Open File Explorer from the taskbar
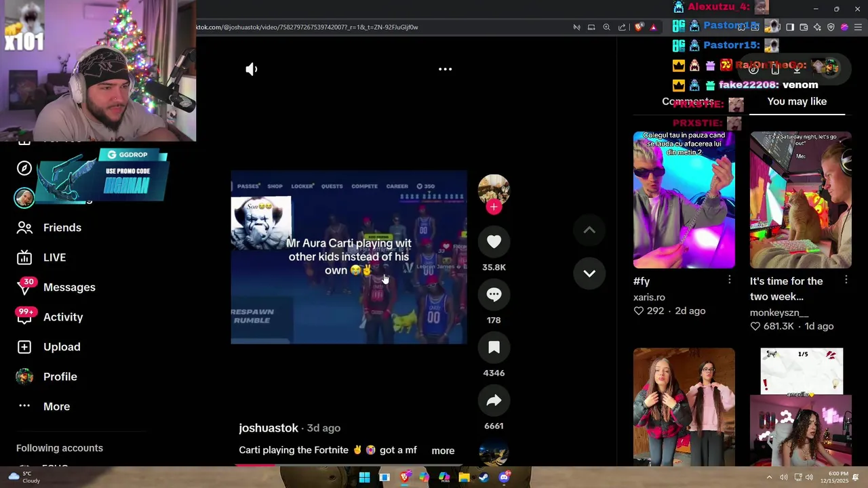868x488 pixels. (x=464, y=477)
